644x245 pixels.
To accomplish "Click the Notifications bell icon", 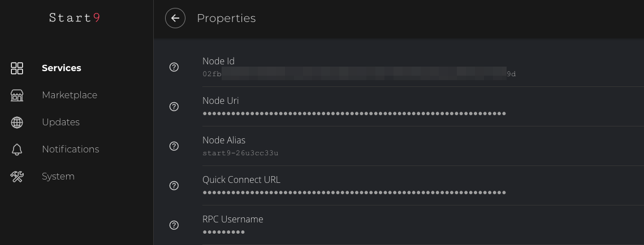I will 17,150.
